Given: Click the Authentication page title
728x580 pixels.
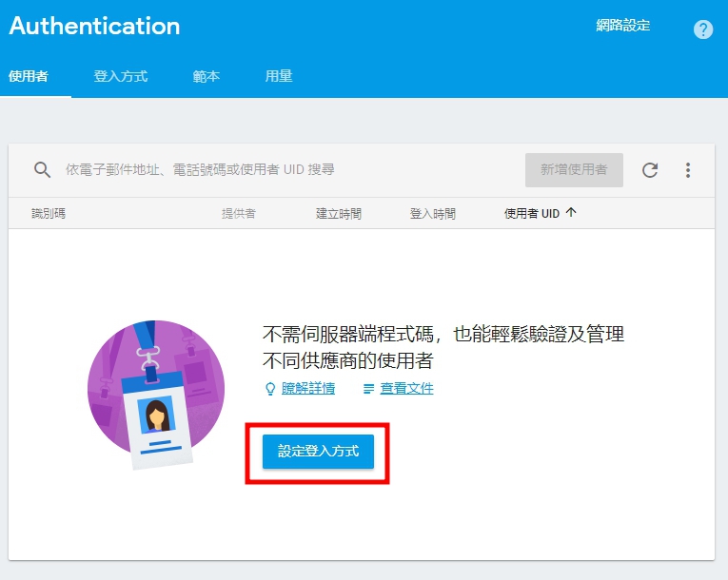Looking at the screenshot, I should tap(94, 26).
